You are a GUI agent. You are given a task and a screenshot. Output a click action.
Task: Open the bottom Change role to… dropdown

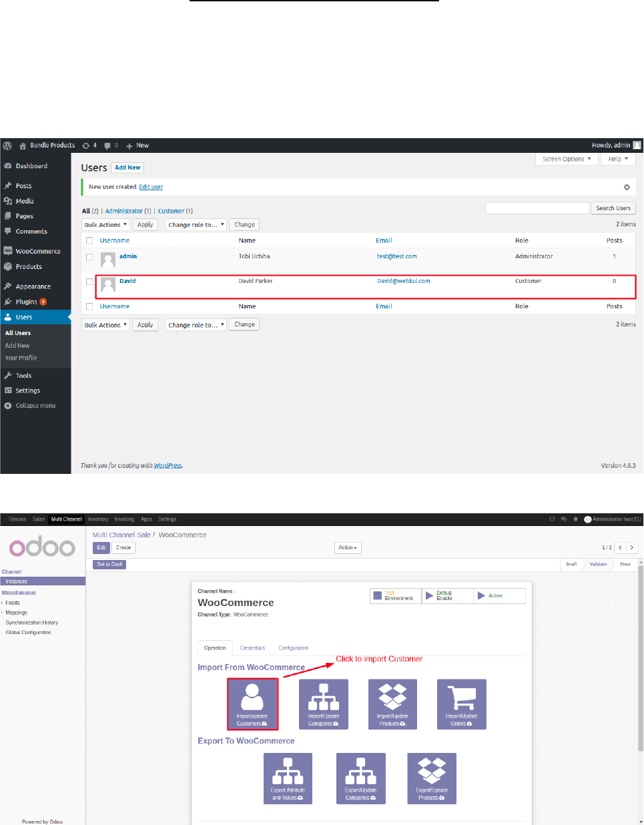[196, 325]
